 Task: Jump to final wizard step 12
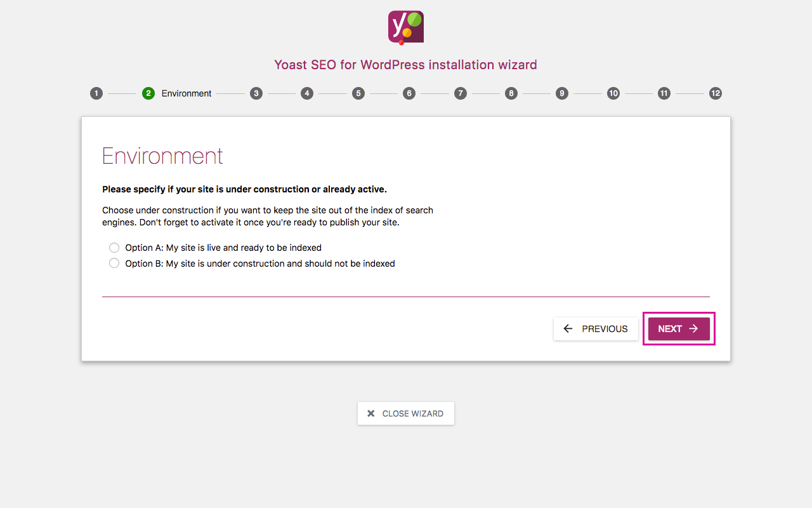point(716,93)
